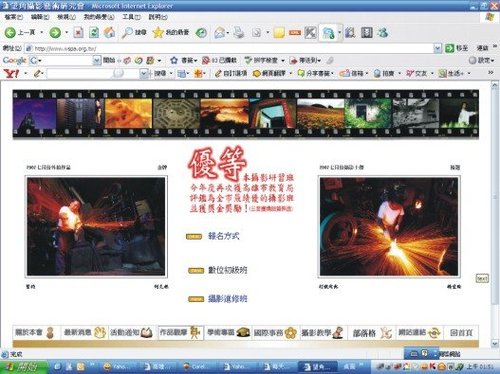Open the 工具 (Tools) menu
The image size is (500, 374).
[x=131, y=17]
